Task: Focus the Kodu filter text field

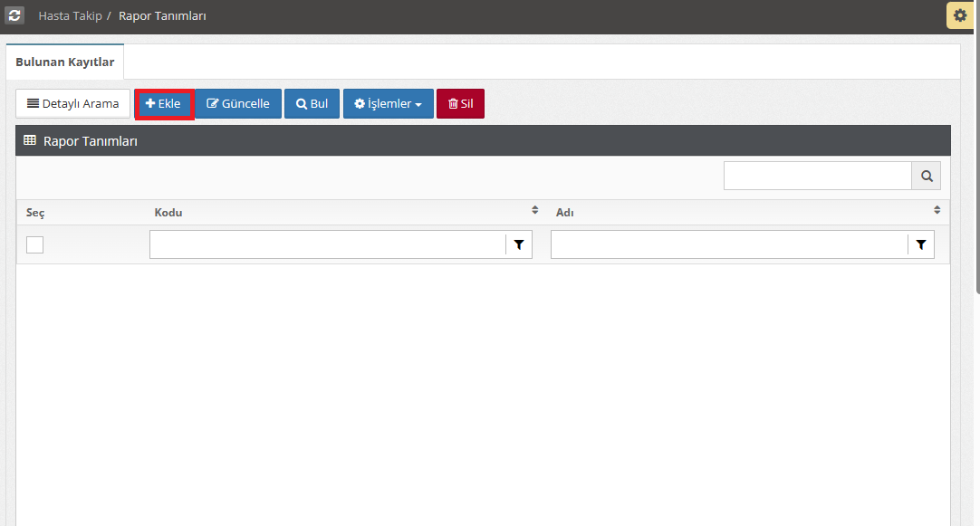Action: pyautogui.click(x=327, y=244)
